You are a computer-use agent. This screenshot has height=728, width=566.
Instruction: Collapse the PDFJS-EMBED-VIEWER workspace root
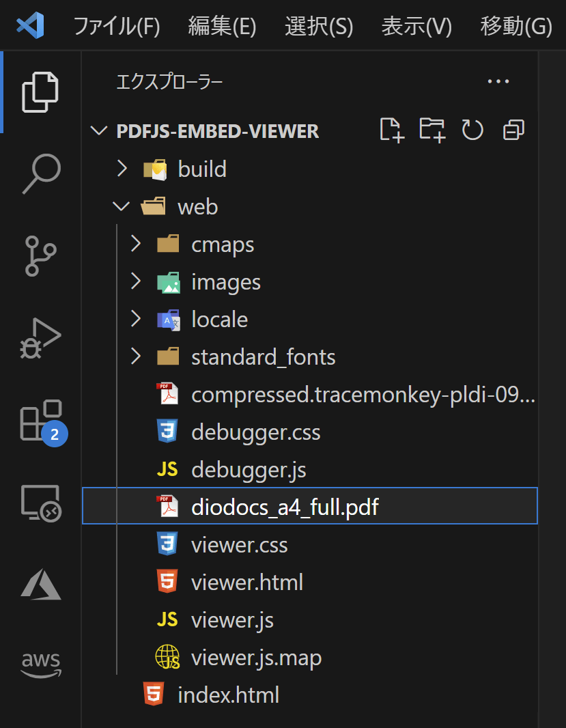click(x=98, y=130)
